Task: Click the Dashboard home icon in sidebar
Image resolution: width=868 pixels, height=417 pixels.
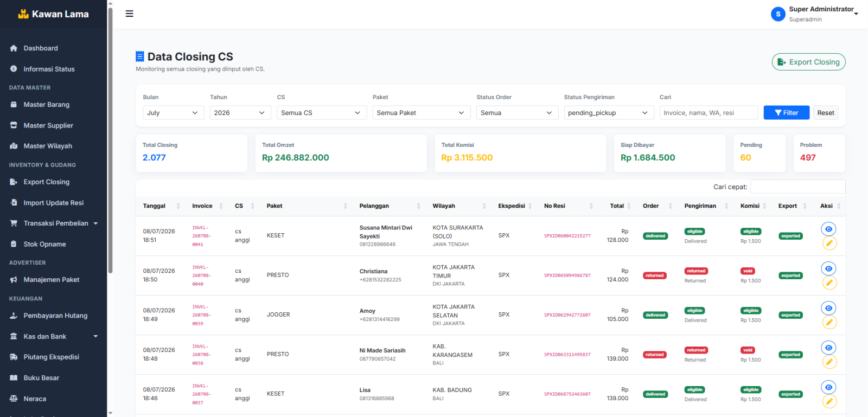Action: (14, 48)
